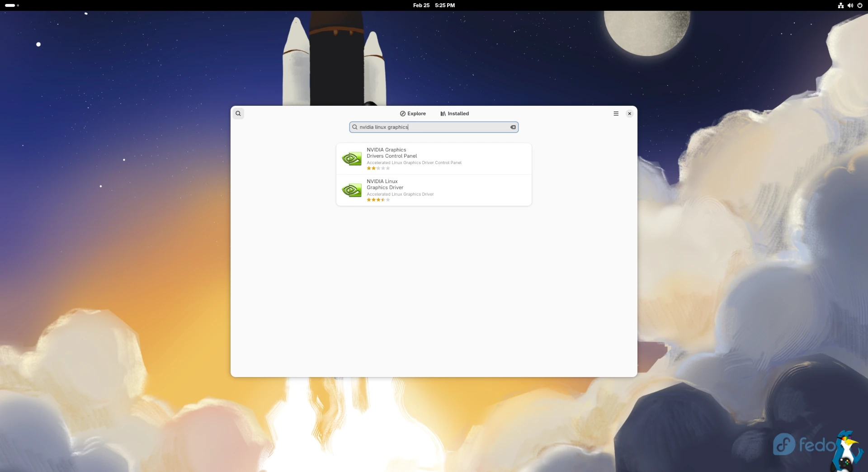Switch to the Explore tab
Screen dimensions: 868x472
pyautogui.click(x=413, y=113)
